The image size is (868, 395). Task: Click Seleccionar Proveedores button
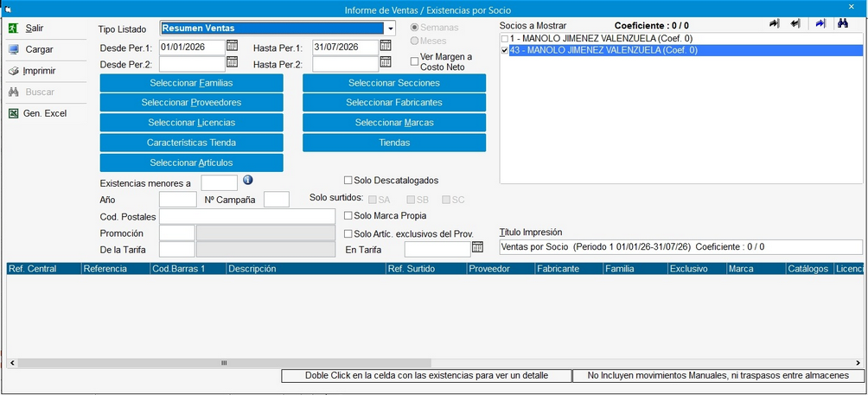click(192, 103)
